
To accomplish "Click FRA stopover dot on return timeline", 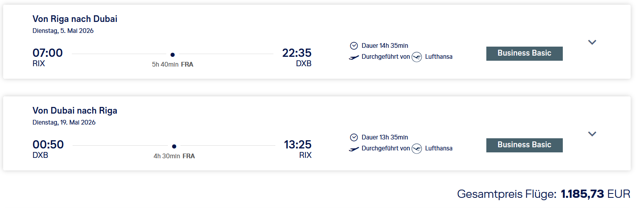I will 174,147.
